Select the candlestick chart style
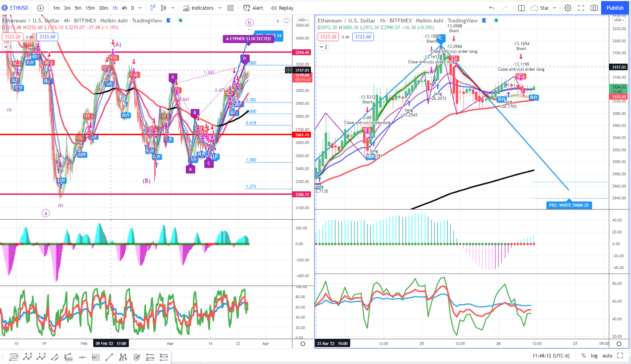The height and width of the screenshot is (364, 631). (163, 8)
